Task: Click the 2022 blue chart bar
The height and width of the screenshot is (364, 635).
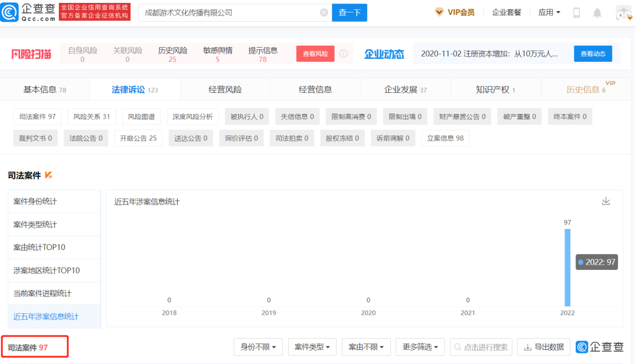Action: click(x=567, y=268)
